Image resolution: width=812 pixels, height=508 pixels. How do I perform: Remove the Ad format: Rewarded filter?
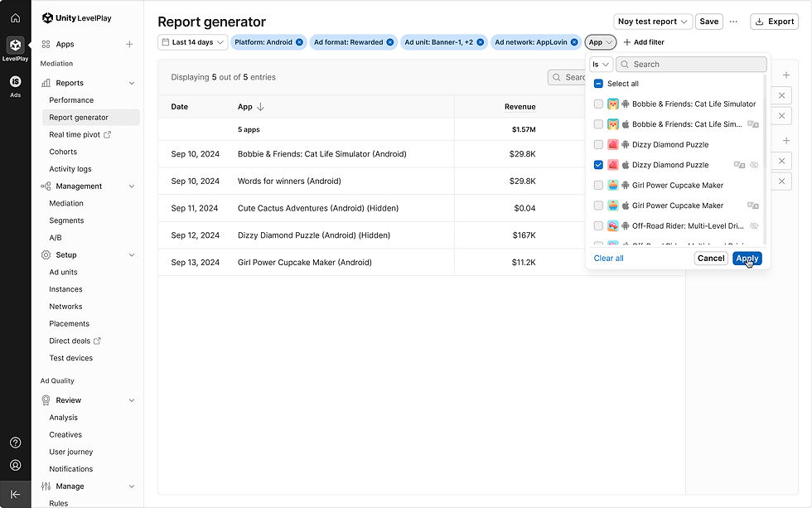pos(390,42)
